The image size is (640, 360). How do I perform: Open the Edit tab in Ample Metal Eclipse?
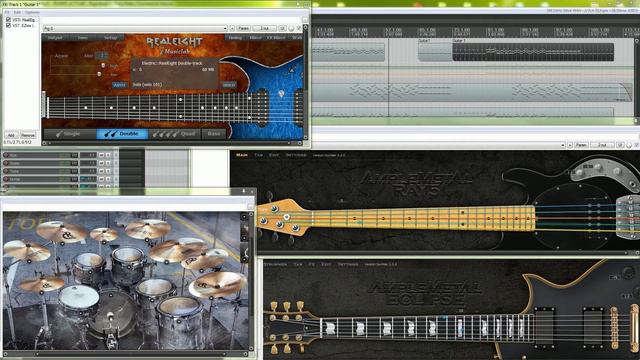pyautogui.click(x=326, y=264)
